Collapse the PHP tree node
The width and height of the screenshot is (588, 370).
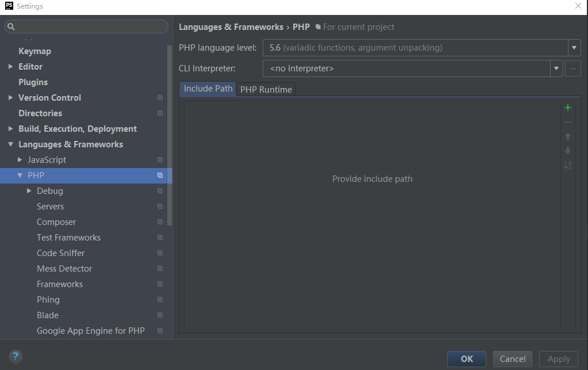[x=20, y=176]
